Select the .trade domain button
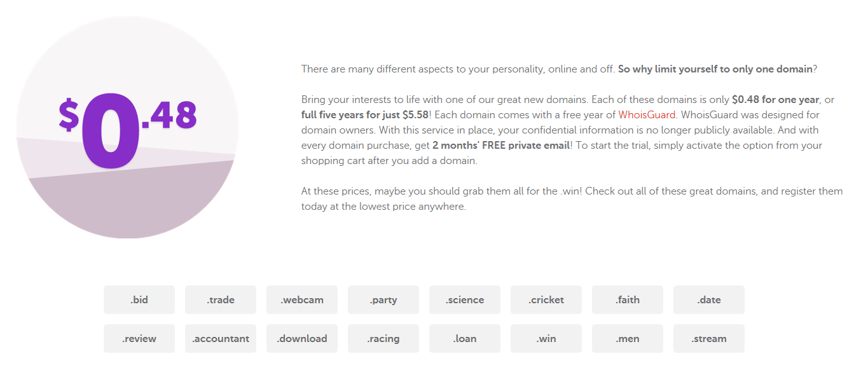This screenshot has height=384, width=868. coord(221,299)
